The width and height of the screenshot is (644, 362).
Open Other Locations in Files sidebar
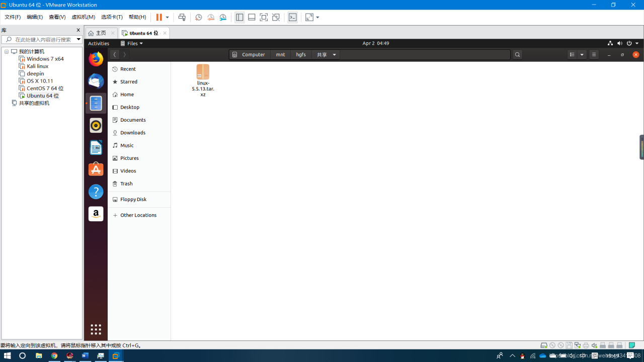[x=139, y=215]
